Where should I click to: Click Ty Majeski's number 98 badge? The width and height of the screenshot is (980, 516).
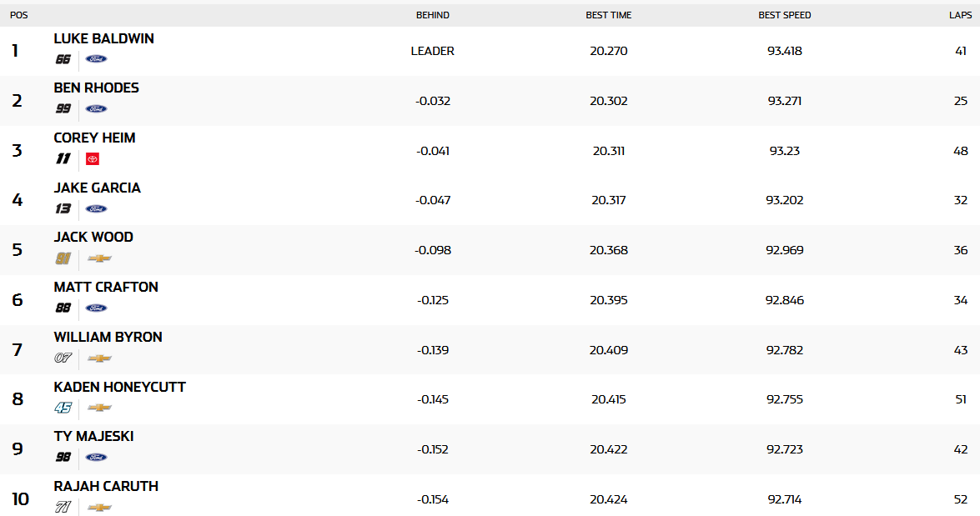[x=63, y=458]
